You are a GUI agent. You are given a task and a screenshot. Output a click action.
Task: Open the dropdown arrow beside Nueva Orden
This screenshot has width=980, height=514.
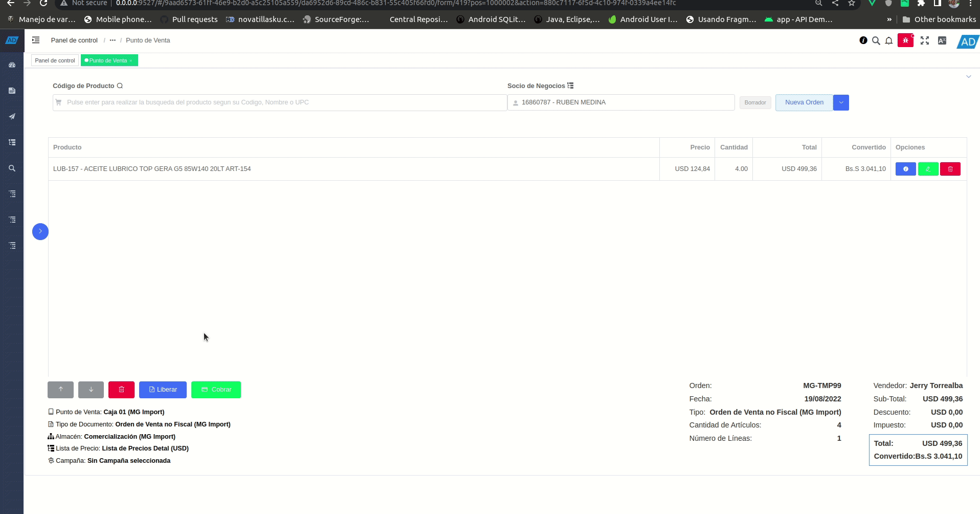tap(841, 102)
